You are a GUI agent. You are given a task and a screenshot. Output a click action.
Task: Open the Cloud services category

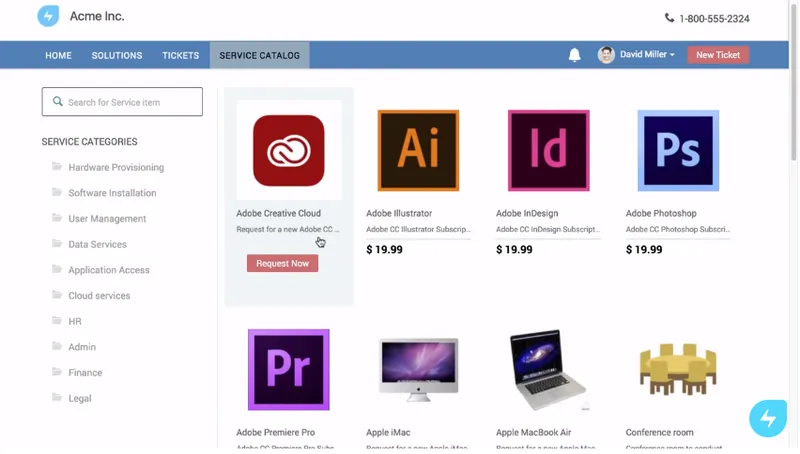[x=99, y=295]
